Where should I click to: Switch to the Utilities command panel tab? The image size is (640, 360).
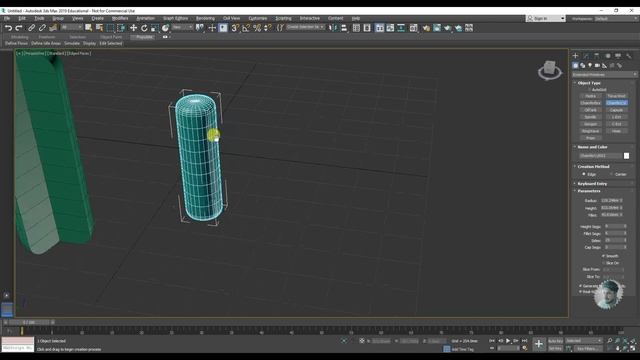click(x=629, y=56)
